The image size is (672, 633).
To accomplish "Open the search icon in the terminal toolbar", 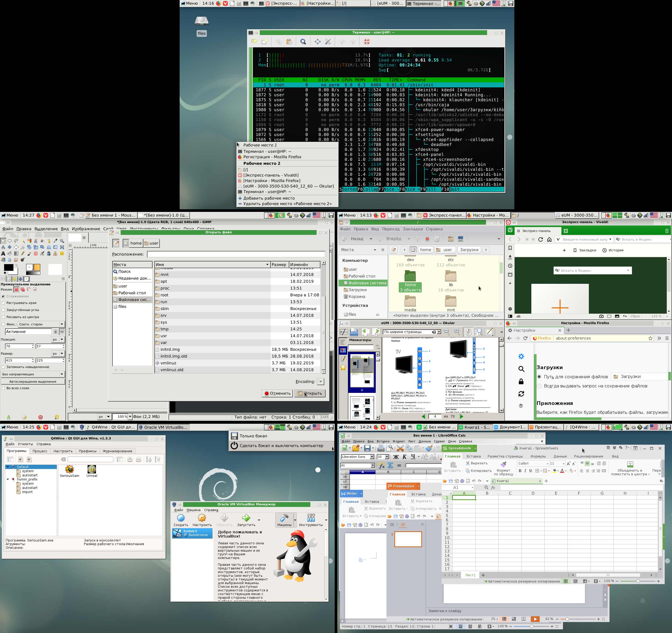I will pos(303,42).
